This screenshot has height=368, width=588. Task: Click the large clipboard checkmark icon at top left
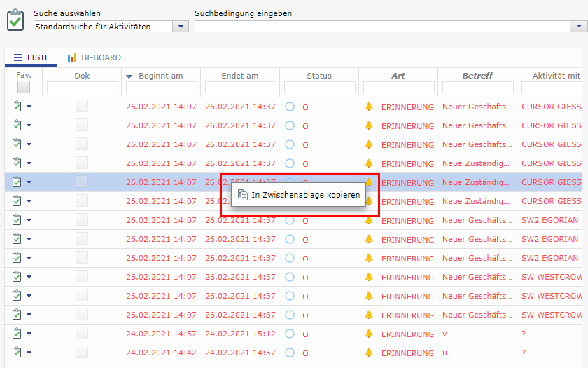(15, 20)
